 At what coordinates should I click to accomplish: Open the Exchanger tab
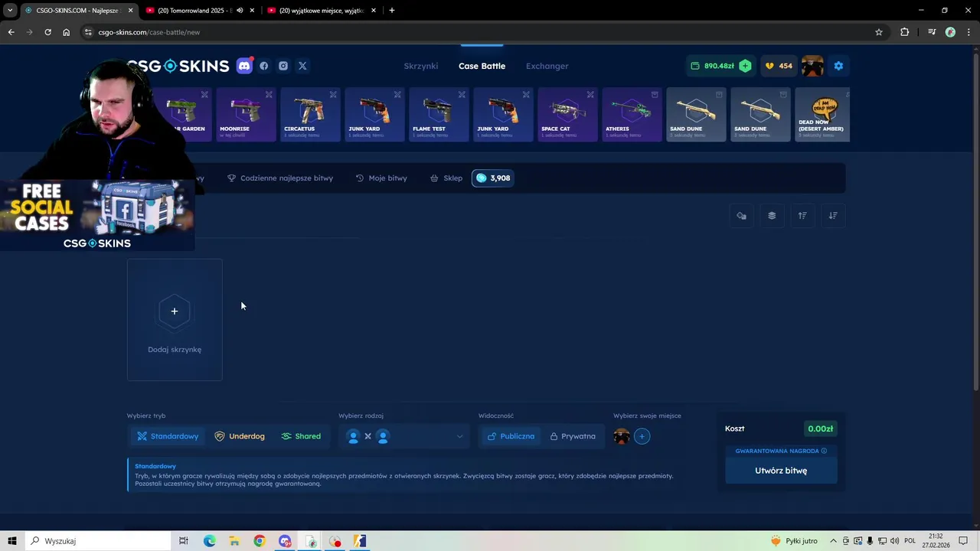pos(547,66)
